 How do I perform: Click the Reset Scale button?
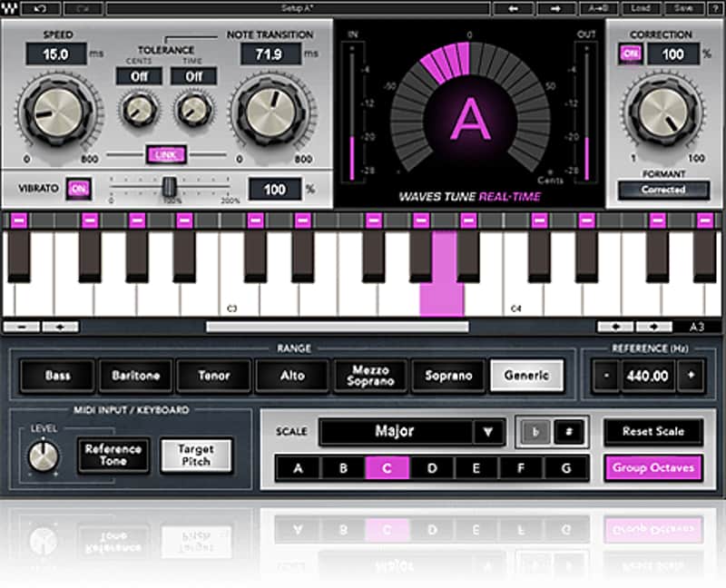(x=653, y=432)
